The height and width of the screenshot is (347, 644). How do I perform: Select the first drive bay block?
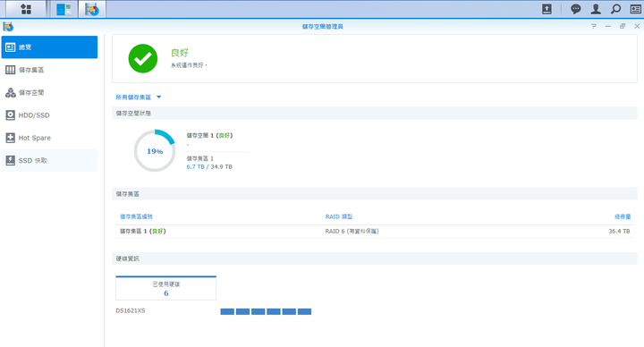[227, 312]
